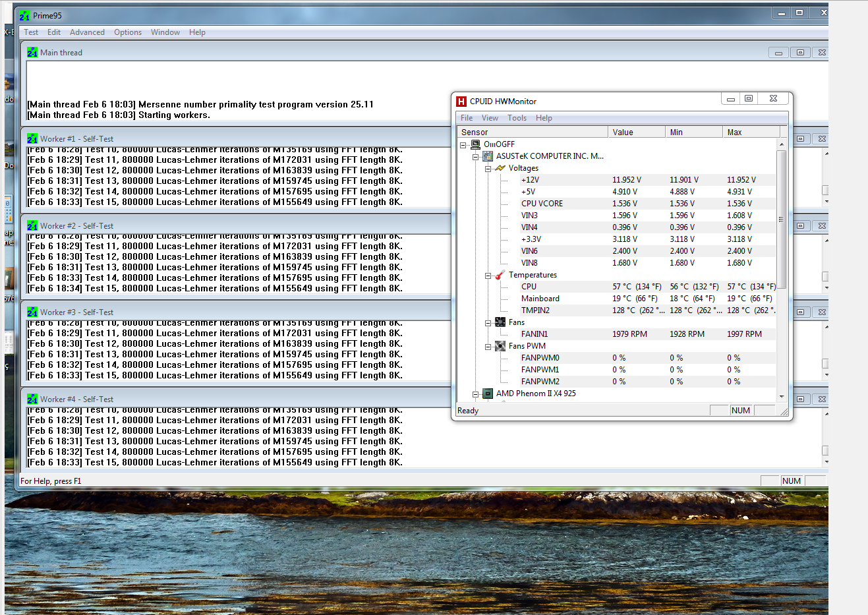
Task: Collapse the OmOGFF root node
Action: pos(463,145)
